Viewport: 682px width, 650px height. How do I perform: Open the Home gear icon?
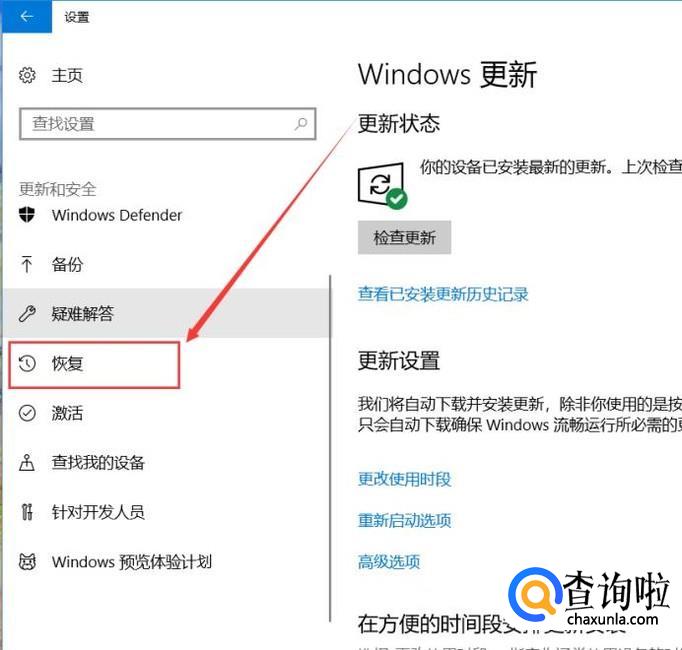tap(27, 75)
